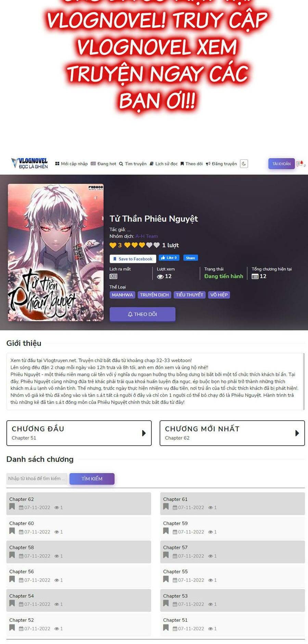Image resolution: width=308 pixels, height=644 pixels.
Task: Bookmark Chapter 58 with flag icon
Action: click(12, 555)
